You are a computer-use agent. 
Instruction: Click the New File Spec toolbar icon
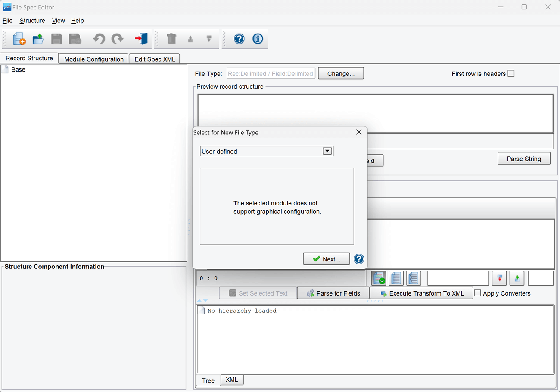point(19,39)
